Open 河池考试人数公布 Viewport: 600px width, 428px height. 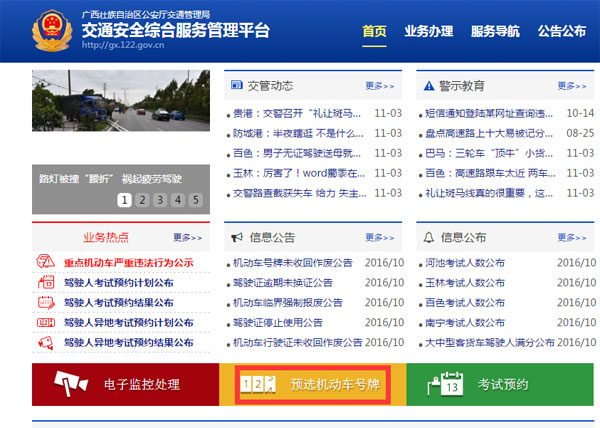[465, 262]
